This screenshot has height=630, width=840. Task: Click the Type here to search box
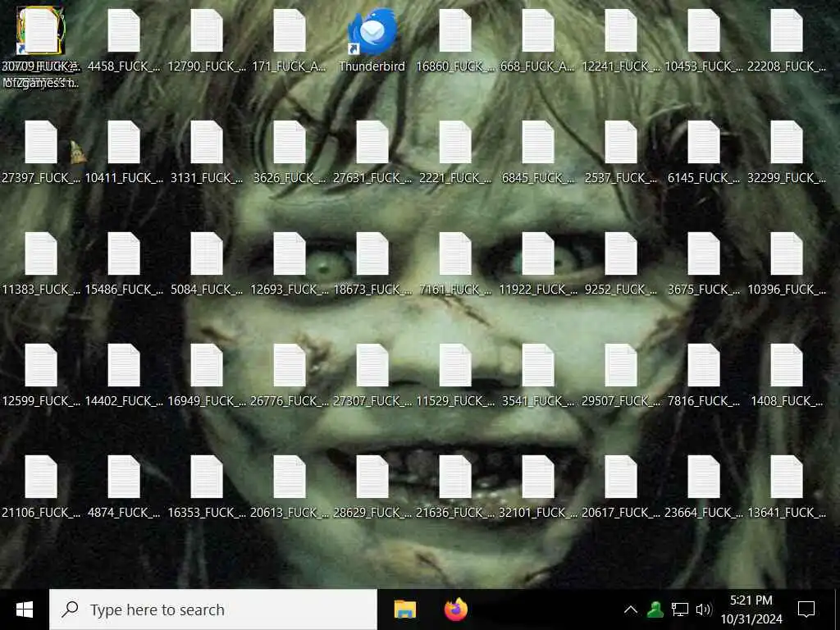[213, 609]
